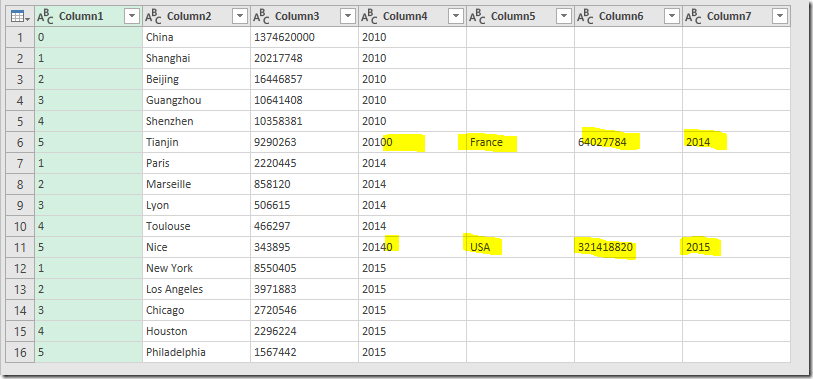Click the Shenzhen cell
Screen dimensions: 813x379
[197, 121]
